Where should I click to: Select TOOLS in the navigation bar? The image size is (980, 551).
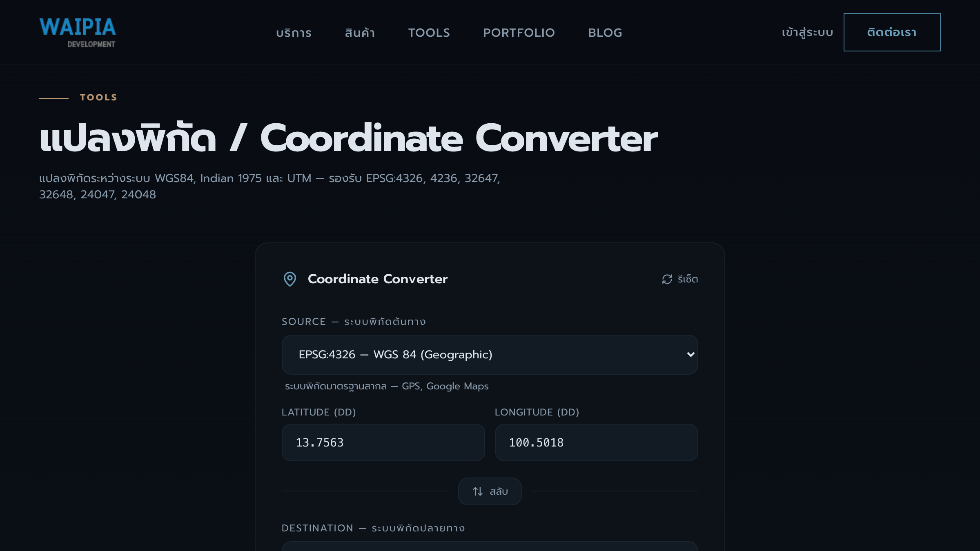tap(429, 33)
